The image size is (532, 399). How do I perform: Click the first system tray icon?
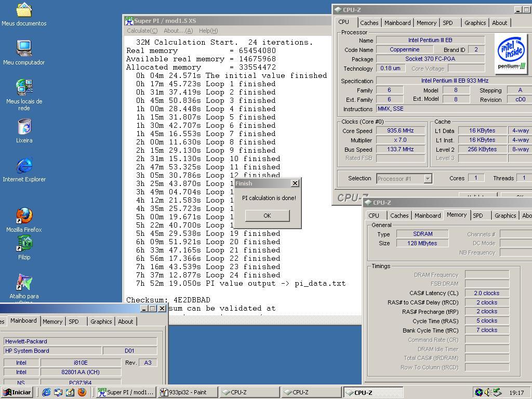[478, 392]
